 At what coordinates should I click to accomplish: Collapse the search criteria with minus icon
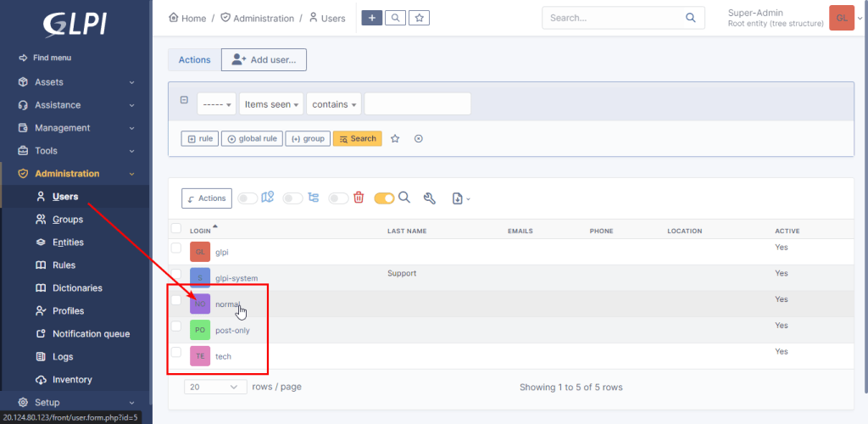point(184,100)
